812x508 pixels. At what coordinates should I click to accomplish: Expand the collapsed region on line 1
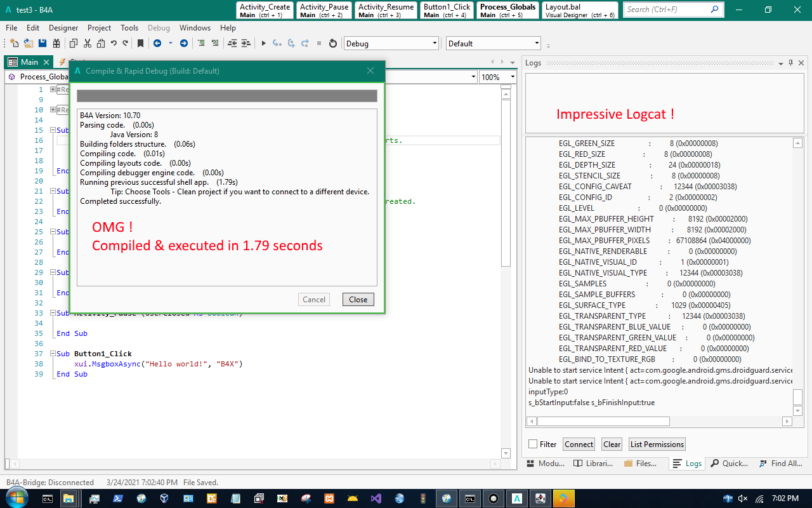click(x=53, y=90)
